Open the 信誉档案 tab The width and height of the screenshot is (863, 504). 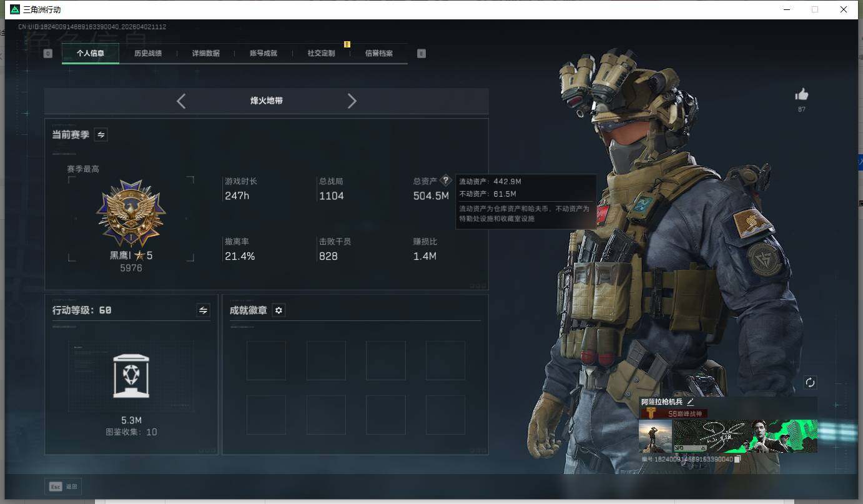(x=379, y=54)
